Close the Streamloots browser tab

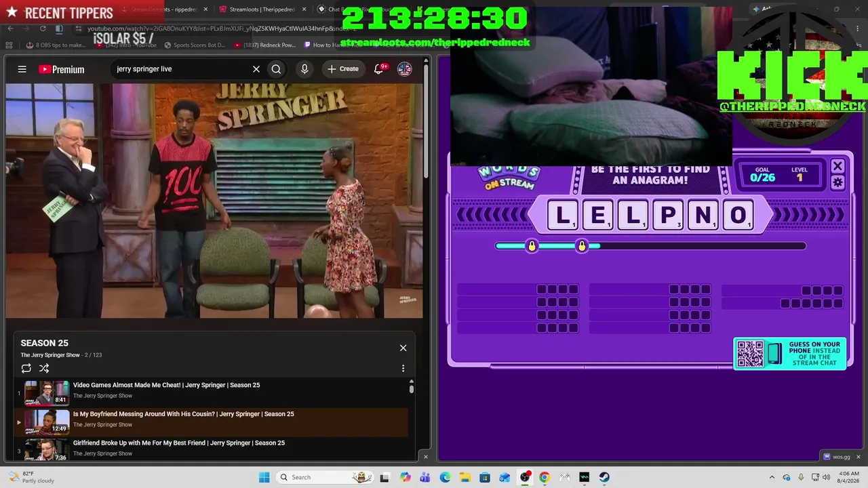coord(304,9)
